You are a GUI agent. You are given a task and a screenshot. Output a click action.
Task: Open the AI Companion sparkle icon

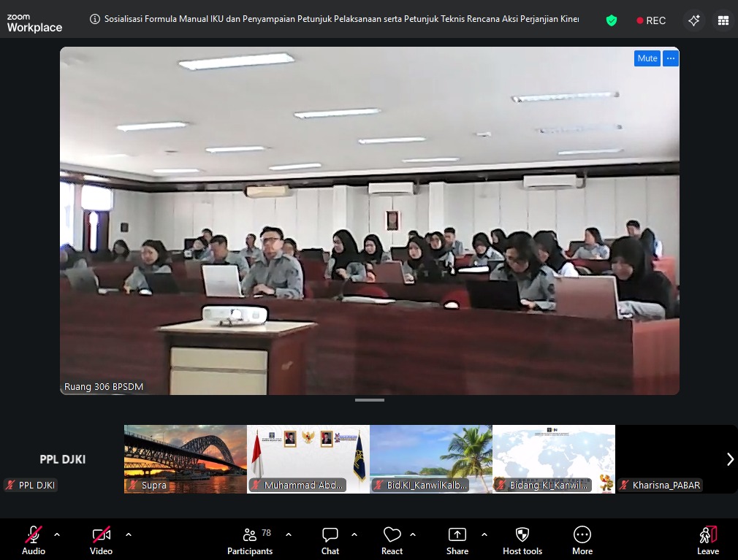click(694, 20)
